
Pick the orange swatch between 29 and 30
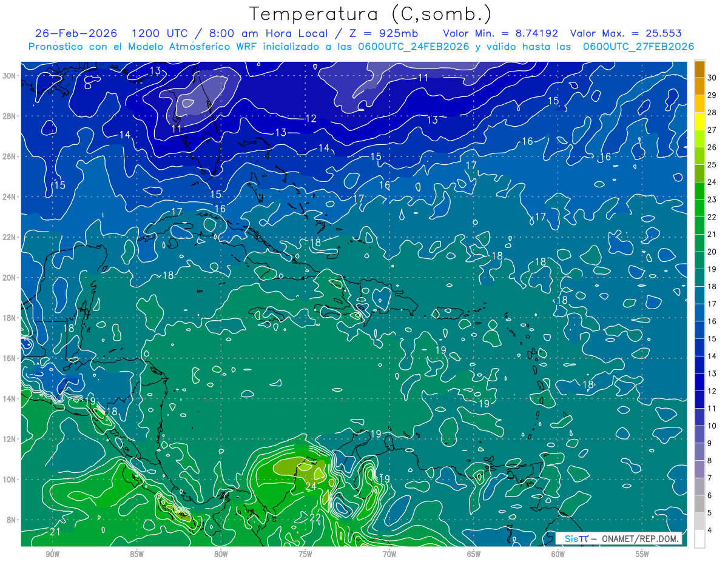coord(699,87)
